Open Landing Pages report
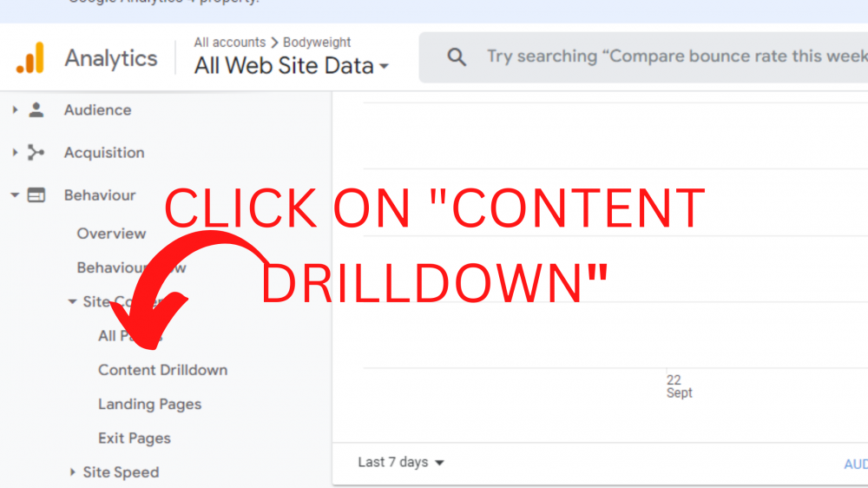Image resolution: width=868 pixels, height=488 pixels. (x=149, y=404)
